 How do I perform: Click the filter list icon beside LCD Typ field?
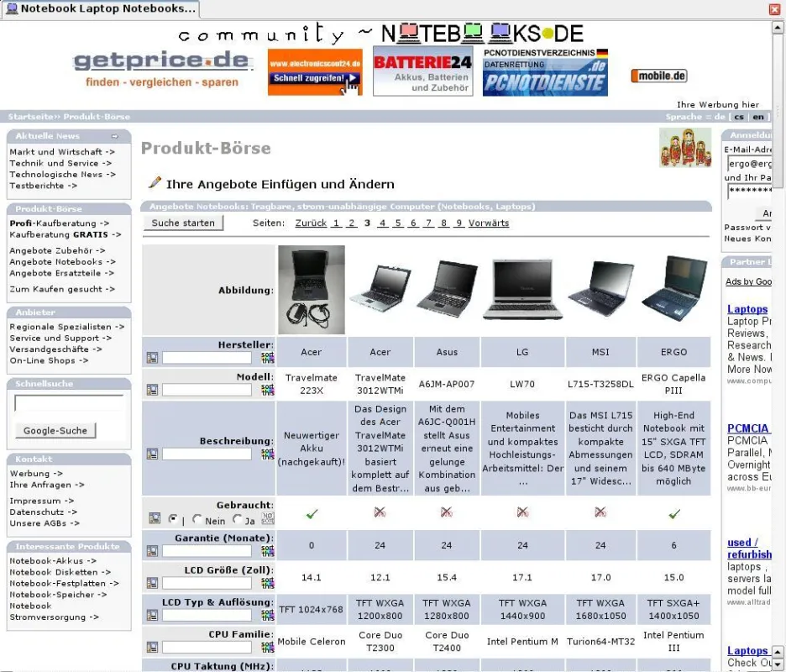coord(152,616)
